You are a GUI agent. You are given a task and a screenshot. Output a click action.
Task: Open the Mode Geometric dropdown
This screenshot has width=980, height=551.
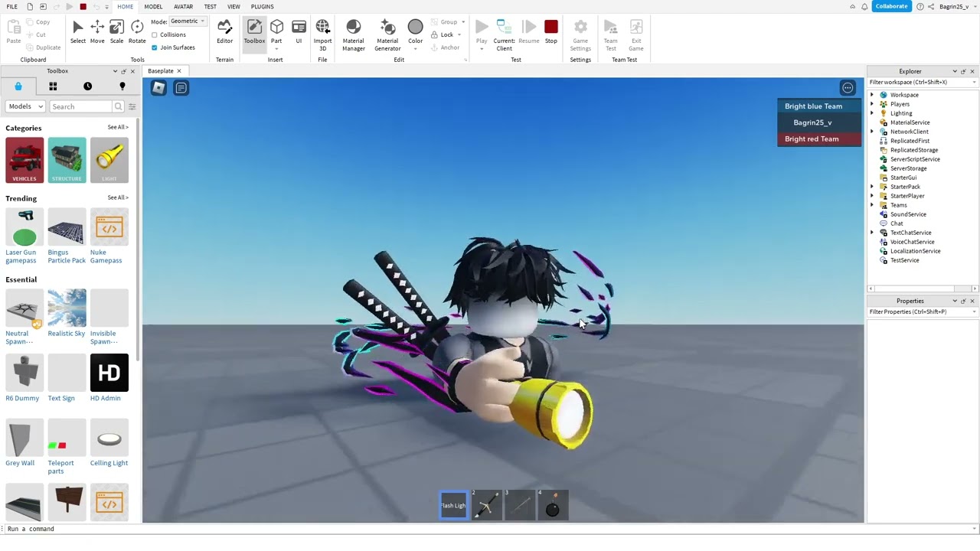[188, 21]
